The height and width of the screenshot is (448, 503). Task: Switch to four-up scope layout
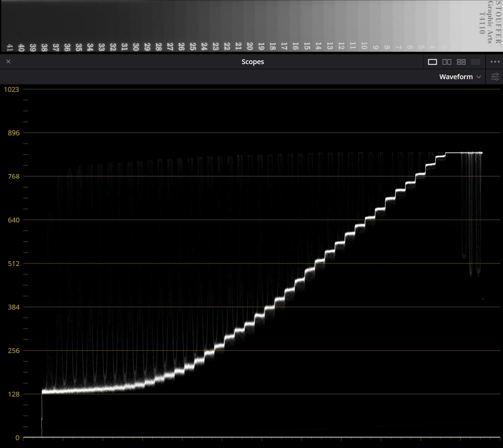click(461, 62)
